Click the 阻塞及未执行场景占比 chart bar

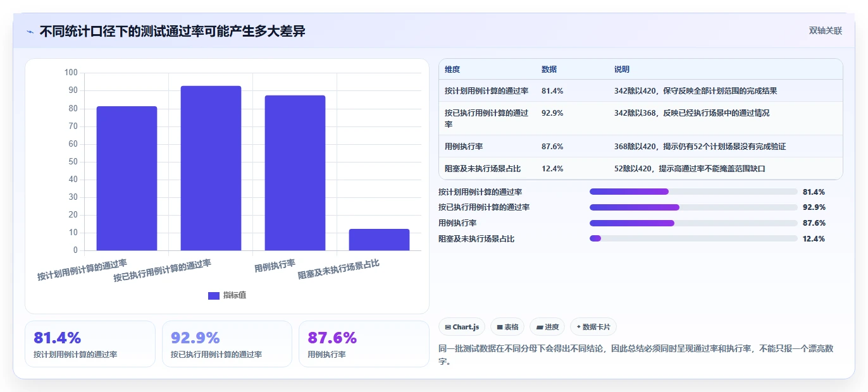click(379, 240)
